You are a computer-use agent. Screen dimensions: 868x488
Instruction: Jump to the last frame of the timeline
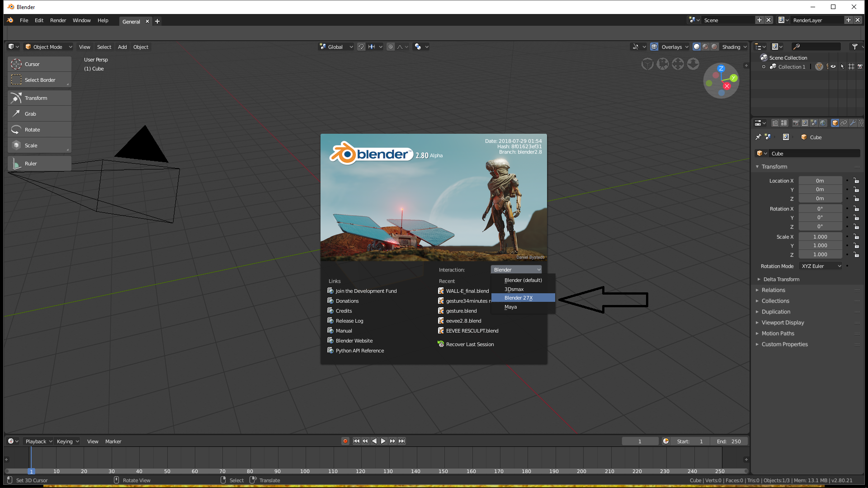(x=402, y=441)
